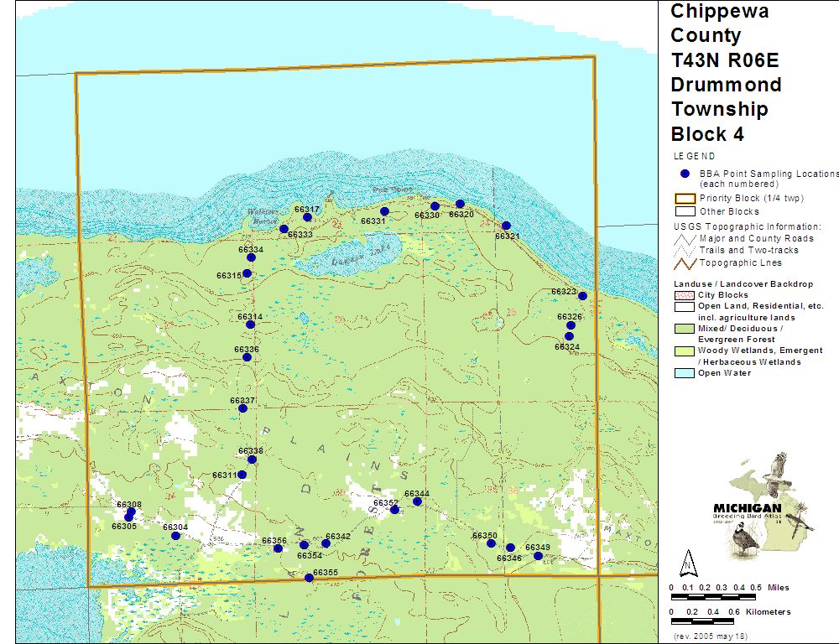Click the Priority Block legend symbol

(x=685, y=199)
